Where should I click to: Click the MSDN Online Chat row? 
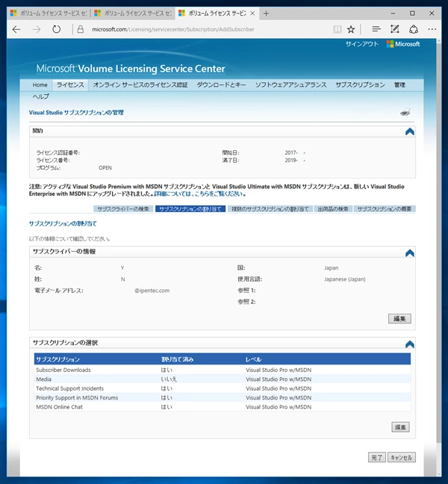click(x=223, y=407)
